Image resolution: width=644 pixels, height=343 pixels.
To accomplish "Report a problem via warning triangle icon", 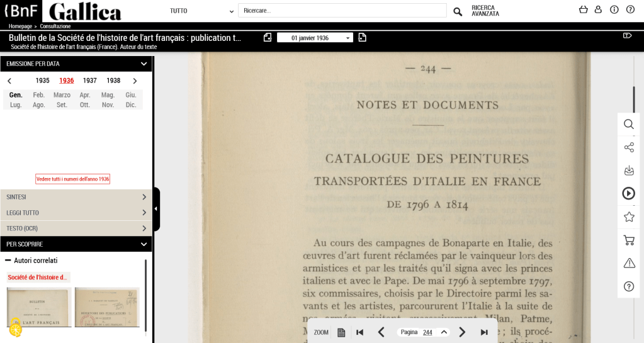I will [x=628, y=263].
